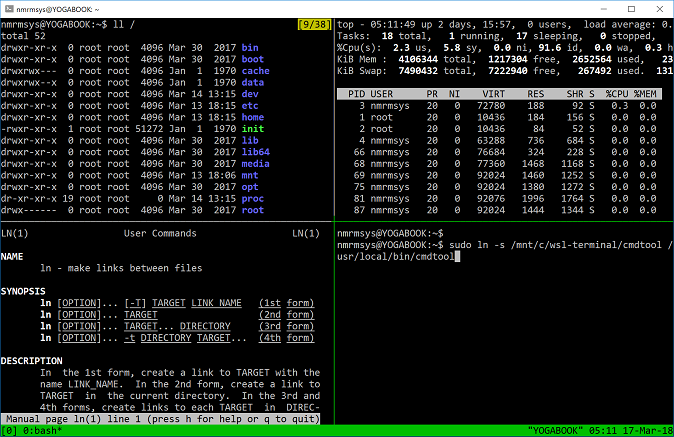Click swap total value 7490432
Screen dimensions: 674x437
coord(418,71)
